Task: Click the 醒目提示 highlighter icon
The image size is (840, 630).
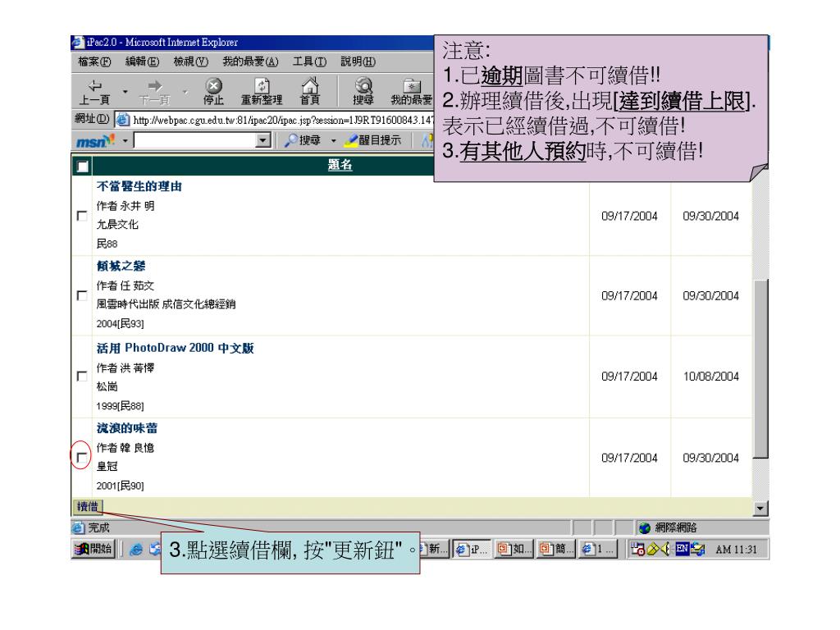Action: [x=373, y=140]
